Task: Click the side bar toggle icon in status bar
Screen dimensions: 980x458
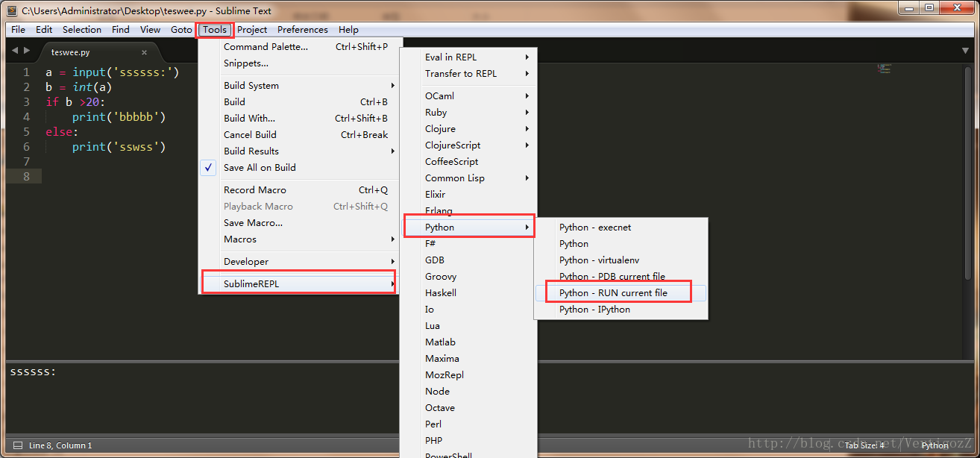Action: click(18, 445)
